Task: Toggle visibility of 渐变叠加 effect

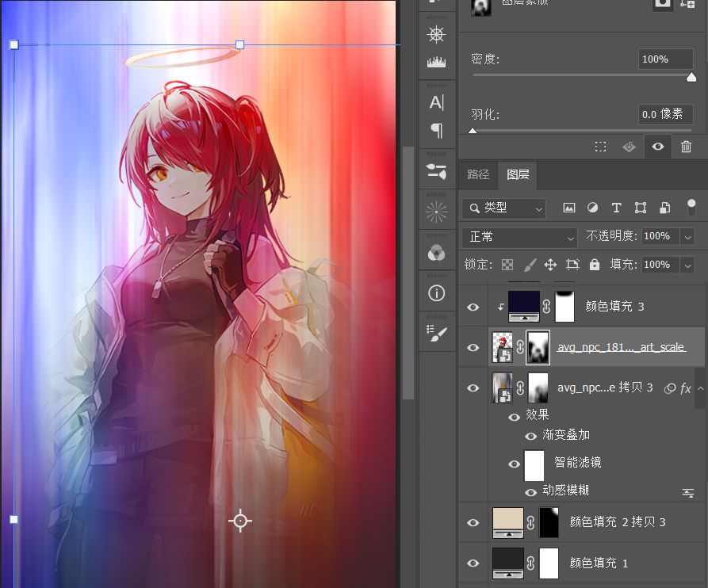Action: tap(530, 436)
